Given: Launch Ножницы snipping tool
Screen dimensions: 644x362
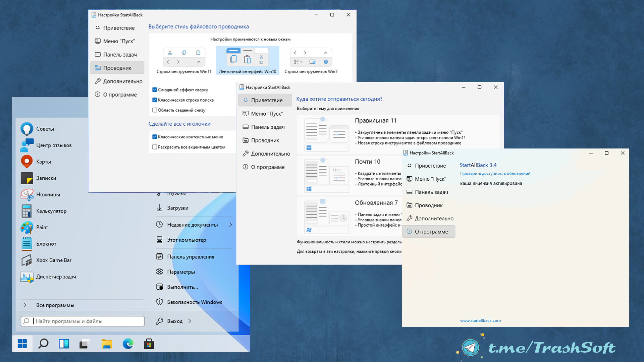Looking at the screenshot, I should [x=40, y=194].
